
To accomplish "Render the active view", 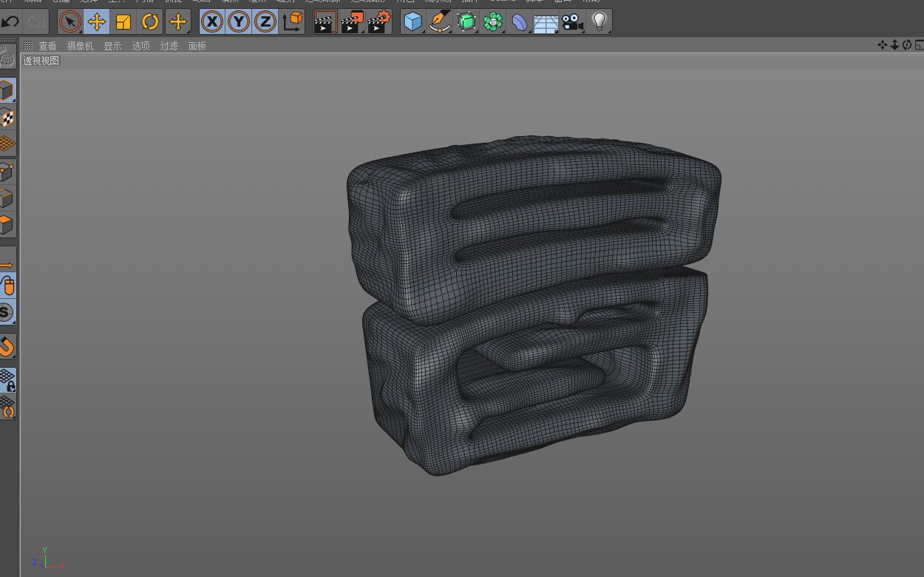I will coord(325,21).
